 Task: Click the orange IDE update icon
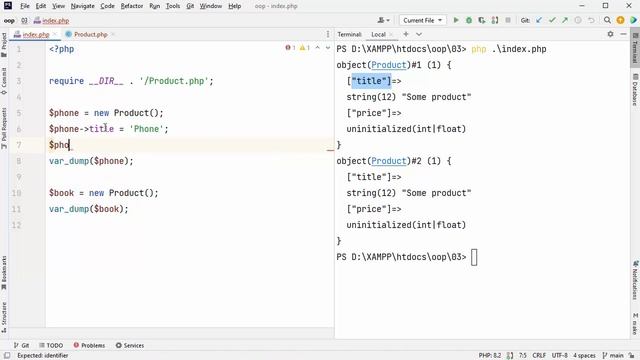pos(620,20)
